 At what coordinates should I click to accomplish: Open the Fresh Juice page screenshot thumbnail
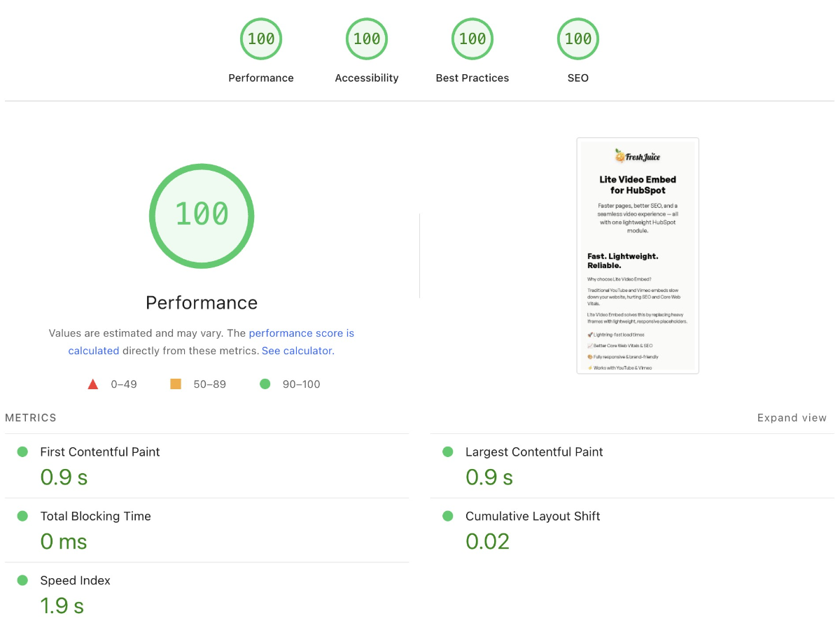[637, 255]
